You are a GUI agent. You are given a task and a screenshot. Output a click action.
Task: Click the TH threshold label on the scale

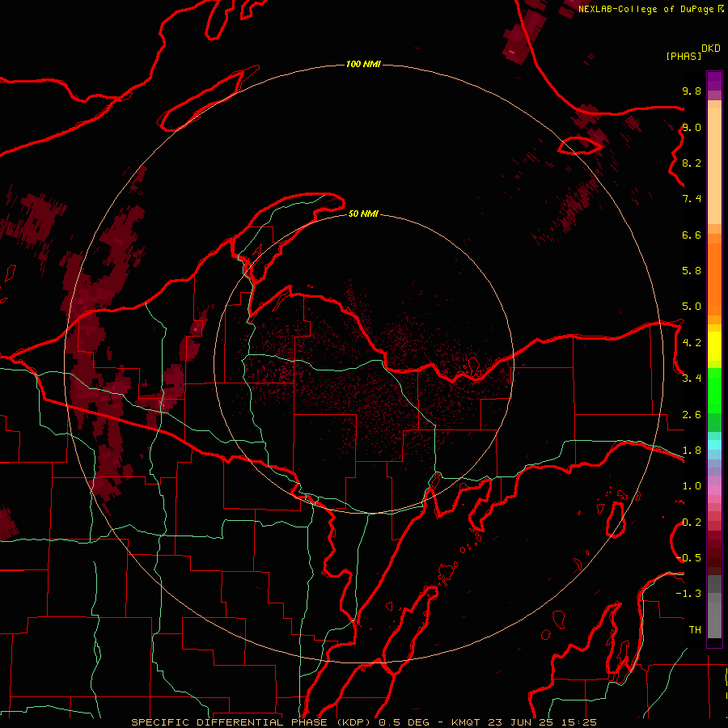(695, 630)
